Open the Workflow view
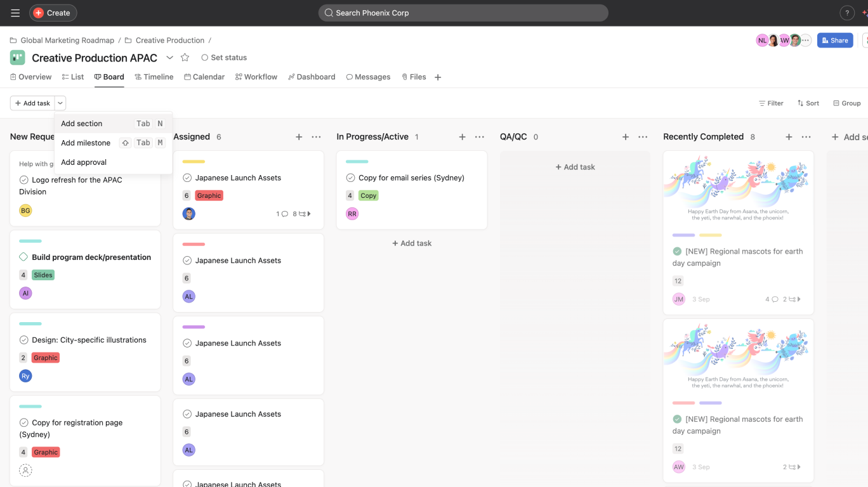 [256, 77]
